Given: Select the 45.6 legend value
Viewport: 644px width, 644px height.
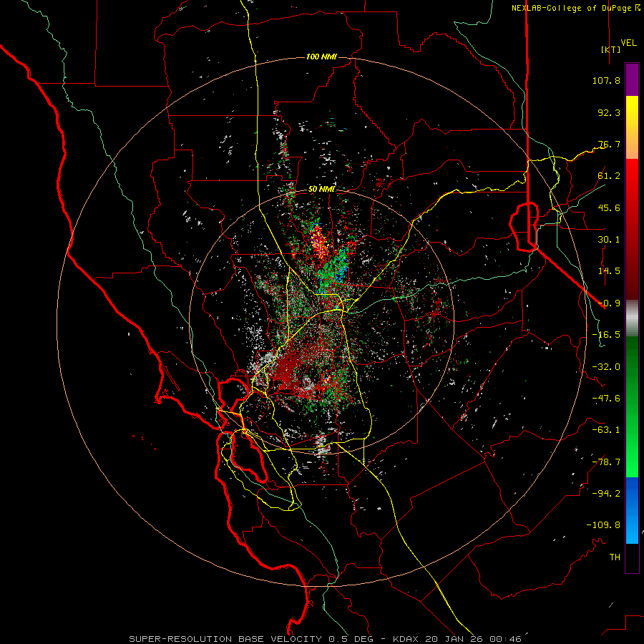Looking at the screenshot, I should point(609,208).
